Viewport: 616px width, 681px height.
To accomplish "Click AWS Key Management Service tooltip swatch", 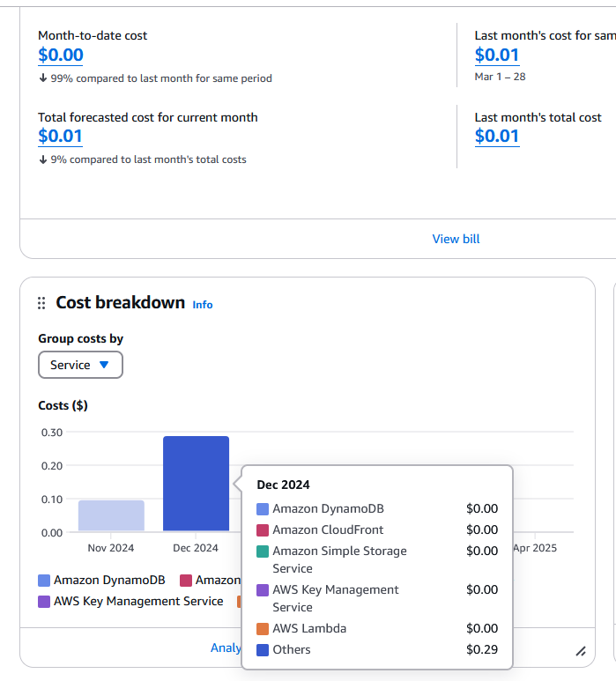I will pos(263,590).
